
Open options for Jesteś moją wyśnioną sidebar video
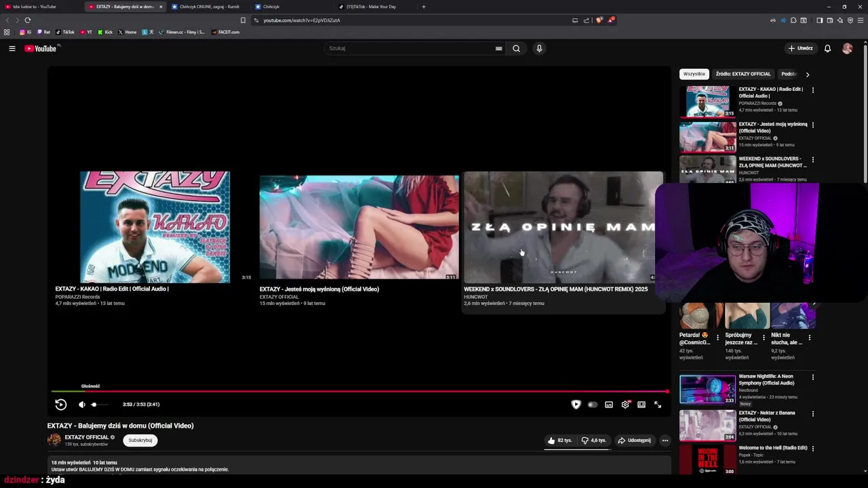coord(812,125)
